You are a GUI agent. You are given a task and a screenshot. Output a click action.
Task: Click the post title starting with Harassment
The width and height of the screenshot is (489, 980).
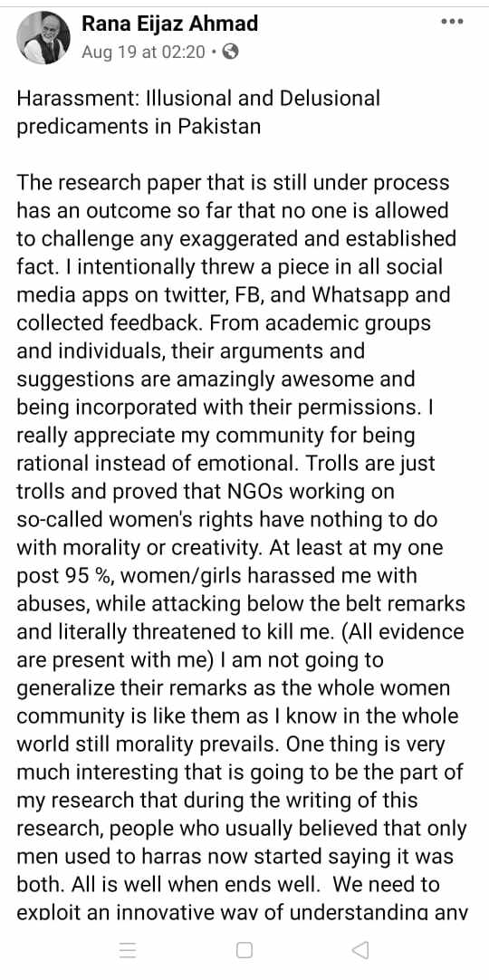pos(198,98)
